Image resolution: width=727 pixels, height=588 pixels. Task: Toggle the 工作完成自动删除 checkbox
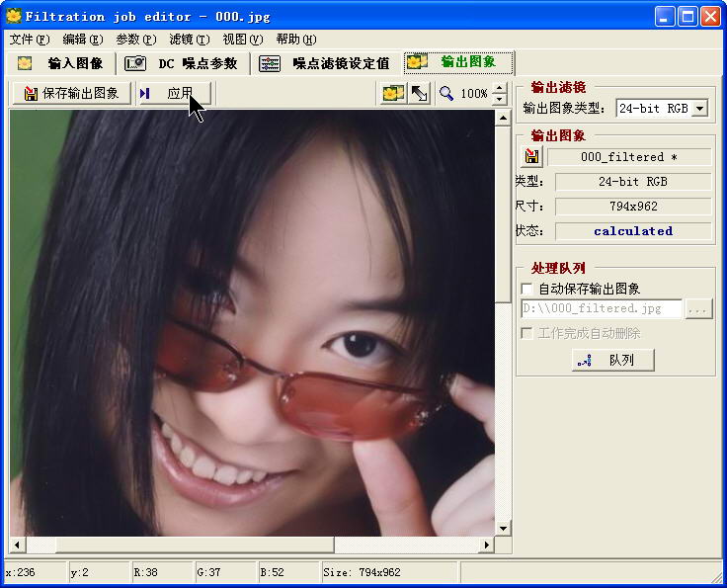(527, 333)
